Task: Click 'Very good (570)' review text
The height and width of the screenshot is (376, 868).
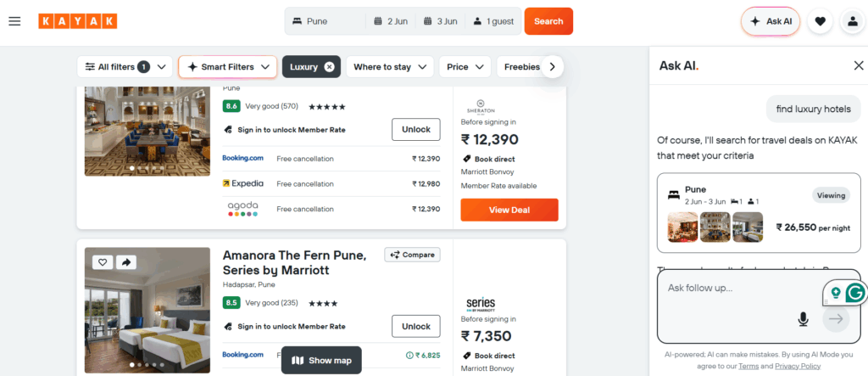Action: (x=272, y=106)
